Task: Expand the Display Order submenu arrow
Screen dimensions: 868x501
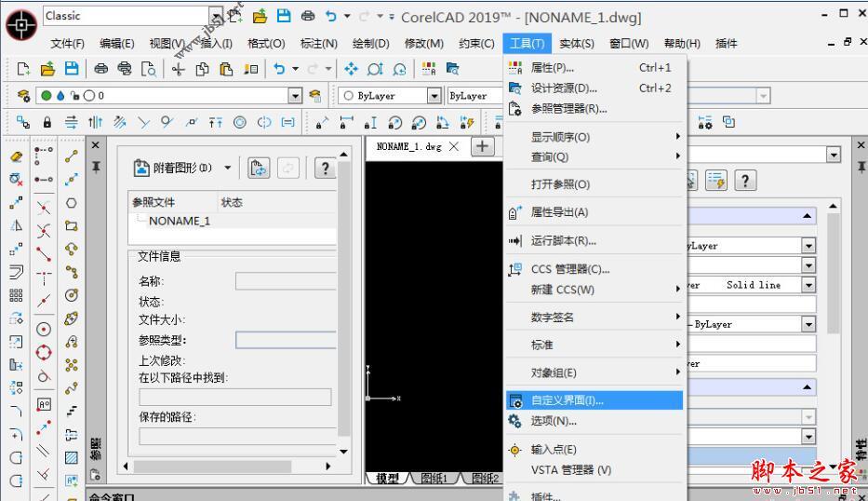Action: (x=677, y=136)
